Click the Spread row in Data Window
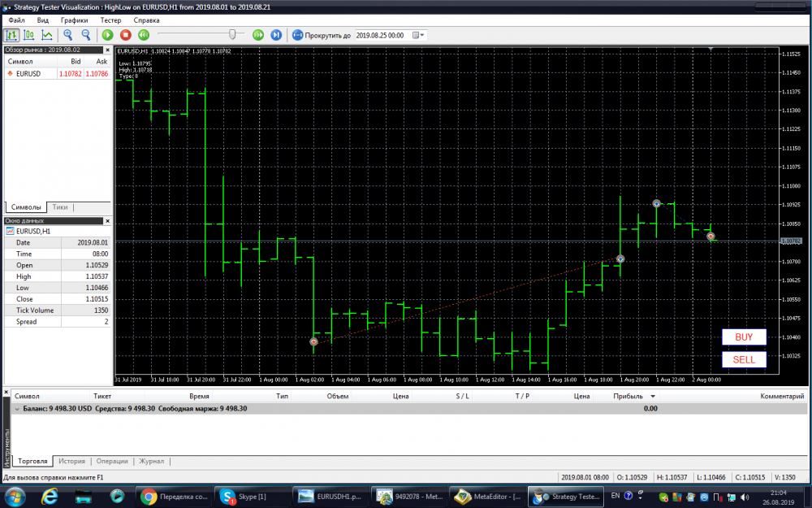This screenshot has width=812, height=508. click(x=57, y=321)
